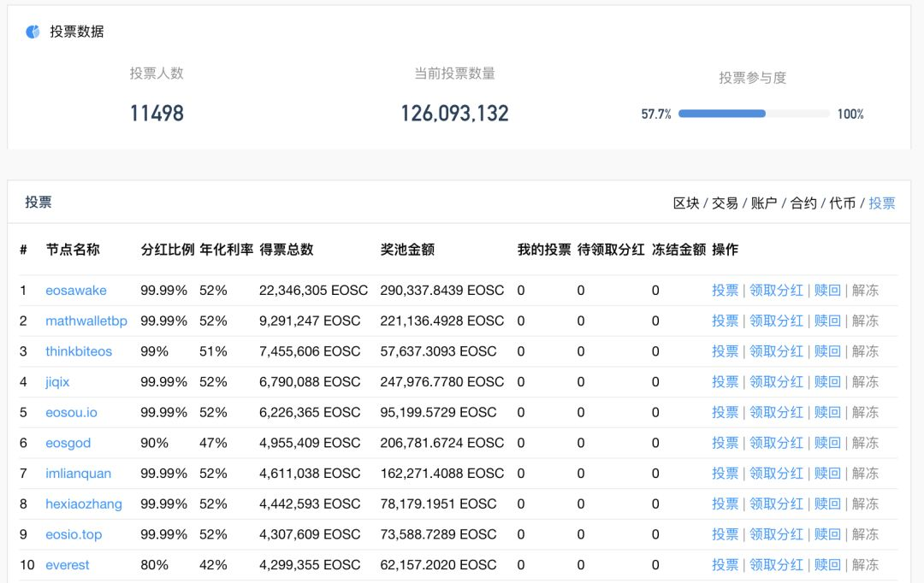924x583 pixels.
Task: Click the 冻结金额 column header
Action: coord(678,250)
